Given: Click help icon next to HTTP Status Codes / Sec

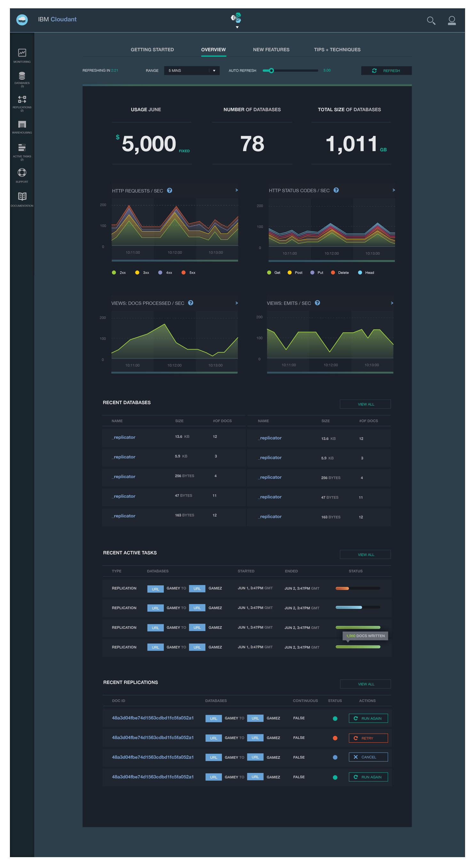Looking at the screenshot, I should pos(336,190).
